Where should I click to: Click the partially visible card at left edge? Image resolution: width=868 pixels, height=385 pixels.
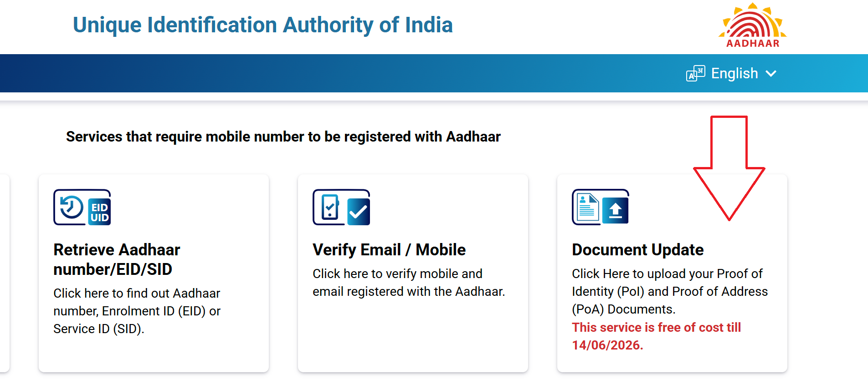click(x=5, y=273)
